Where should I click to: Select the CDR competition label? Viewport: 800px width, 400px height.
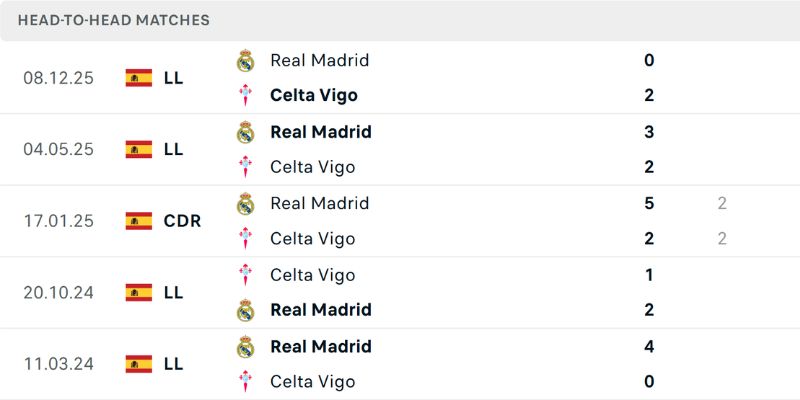click(x=182, y=221)
